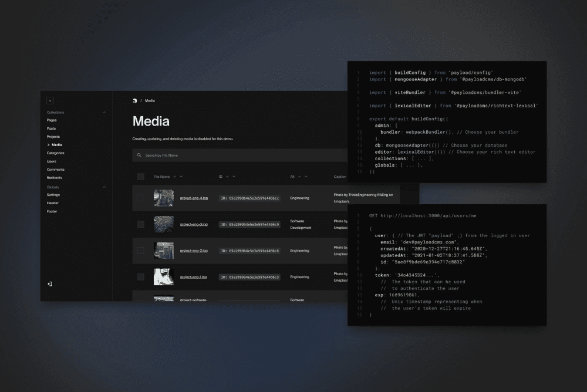Click the Media breadcrumb label
Screen dimensions: 587x392
point(150,101)
